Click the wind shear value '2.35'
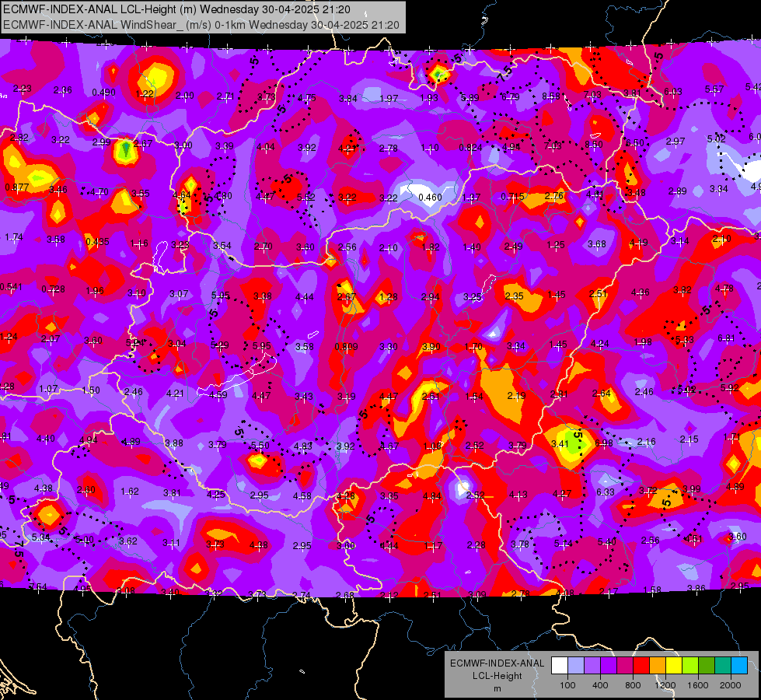The height and width of the screenshot is (700, 761). coord(514,296)
